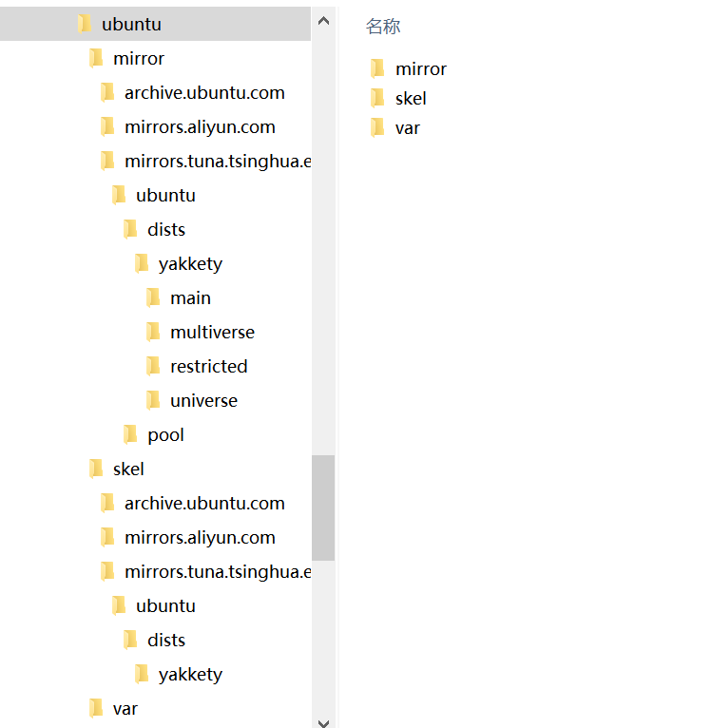The height and width of the screenshot is (728, 712).
Task: Select yakkety folder above main
Action: pos(190,263)
